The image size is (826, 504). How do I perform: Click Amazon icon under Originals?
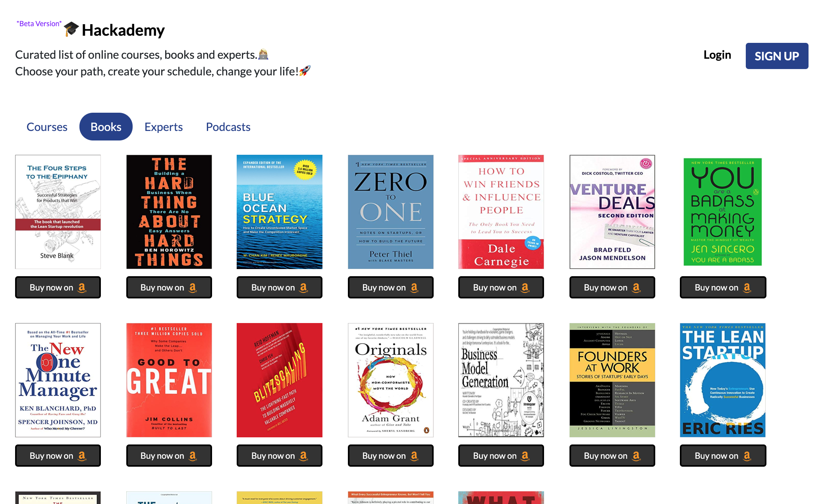[x=415, y=456]
